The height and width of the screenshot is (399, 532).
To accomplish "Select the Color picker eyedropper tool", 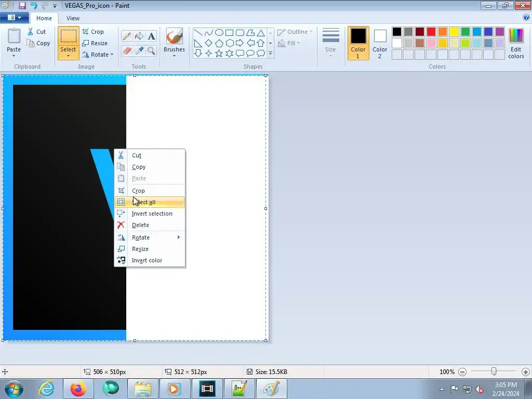I will (139, 50).
